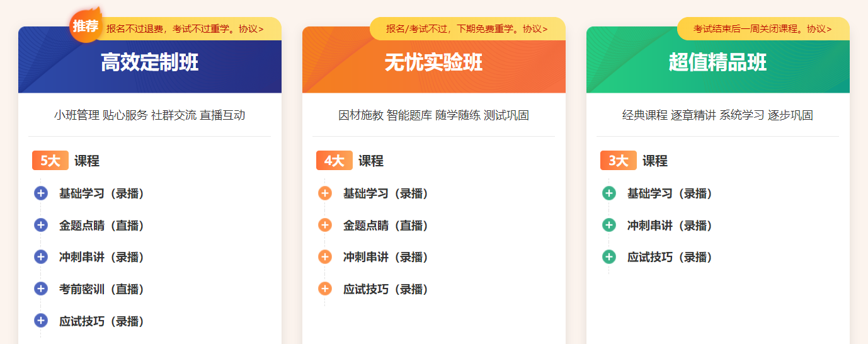Select the 高效定制班 header
The image size is (868, 344).
coord(150,63)
